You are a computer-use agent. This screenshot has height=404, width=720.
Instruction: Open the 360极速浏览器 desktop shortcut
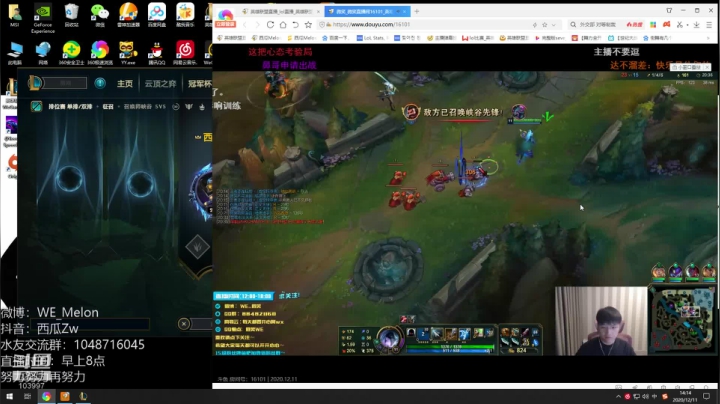(100, 53)
